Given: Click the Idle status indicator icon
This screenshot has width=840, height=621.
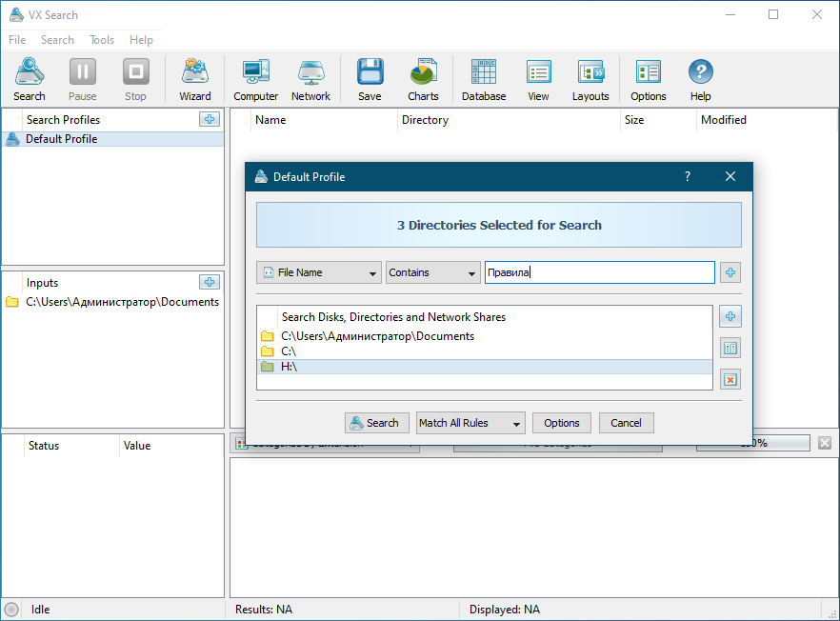Looking at the screenshot, I should (x=11, y=610).
